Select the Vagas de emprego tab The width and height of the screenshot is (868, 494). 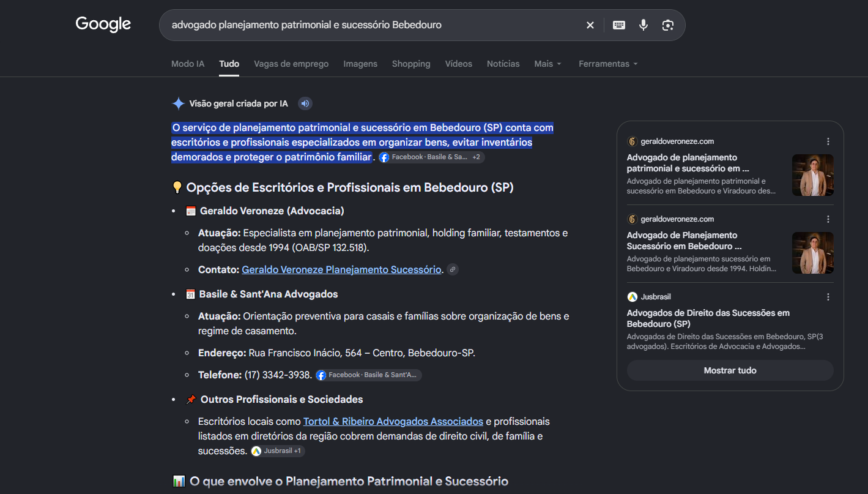(x=291, y=64)
